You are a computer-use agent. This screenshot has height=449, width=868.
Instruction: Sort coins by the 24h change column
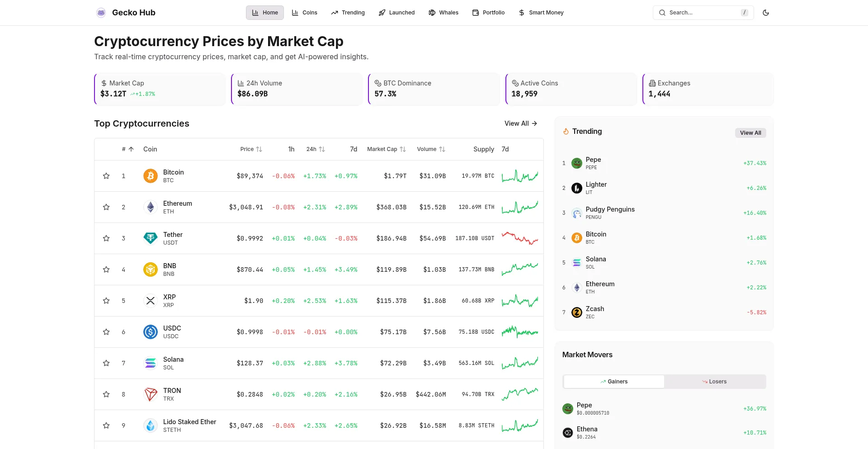click(315, 149)
